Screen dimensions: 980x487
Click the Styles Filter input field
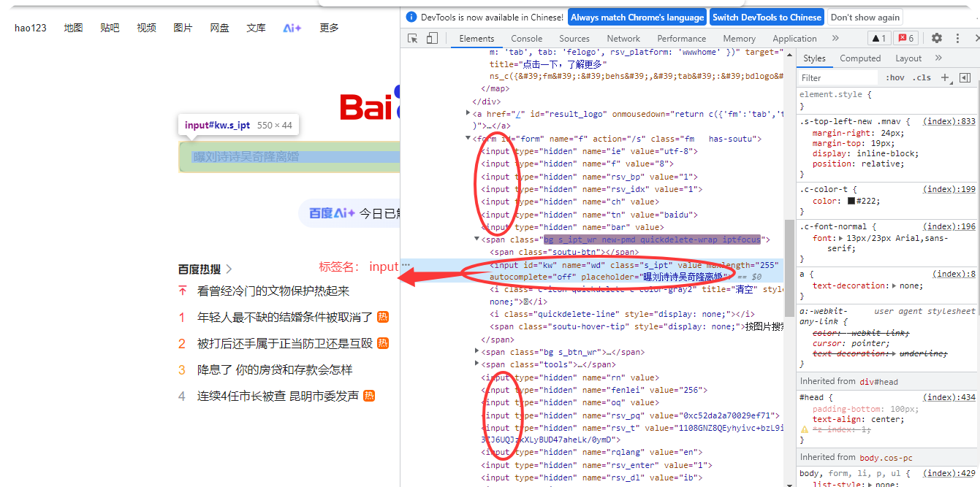click(x=839, y=77)
